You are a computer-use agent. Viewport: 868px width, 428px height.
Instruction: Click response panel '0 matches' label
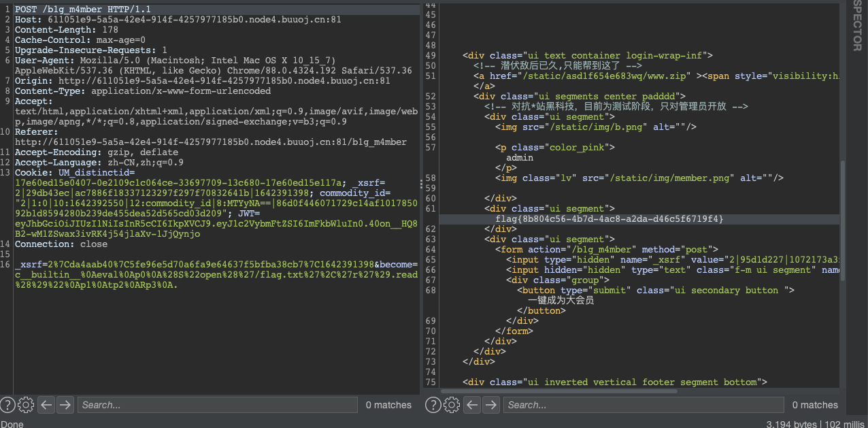click(x=815, y=405)
